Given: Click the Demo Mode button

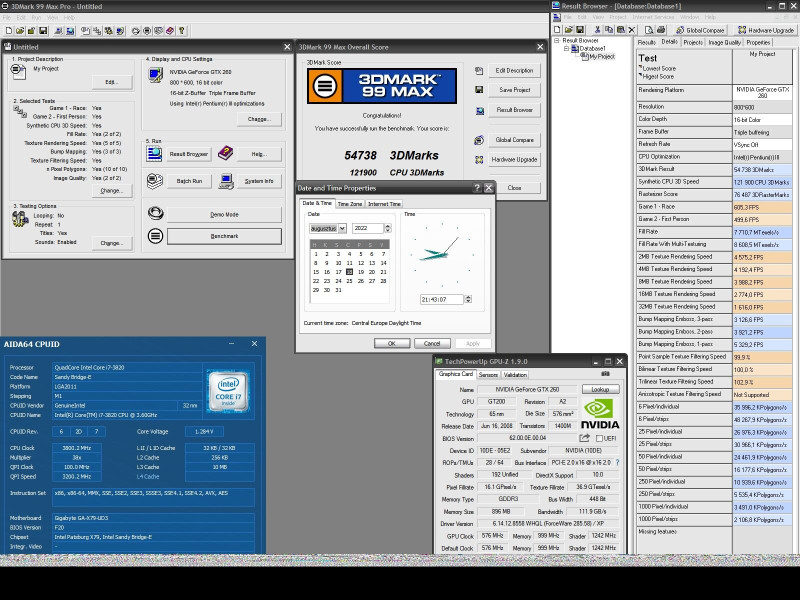Looking at the screenshot, I should [x=224, y=214].
